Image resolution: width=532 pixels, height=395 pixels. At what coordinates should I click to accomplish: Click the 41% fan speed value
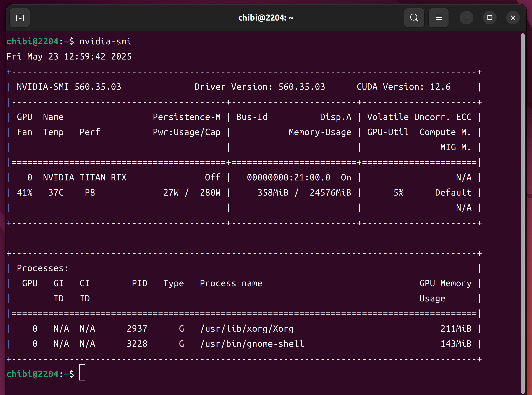(25, 193)
